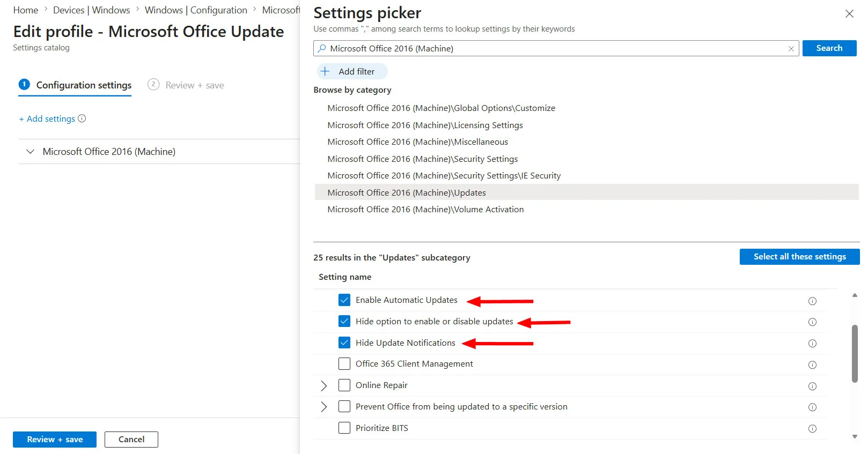Screen dimensions: 868x454
Task: Go to Home breadcrumb
Action: coord(26,10)
